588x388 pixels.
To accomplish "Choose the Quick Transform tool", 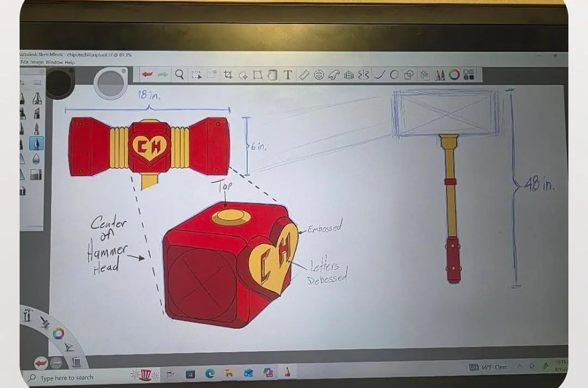I will (x=211, y=75).
